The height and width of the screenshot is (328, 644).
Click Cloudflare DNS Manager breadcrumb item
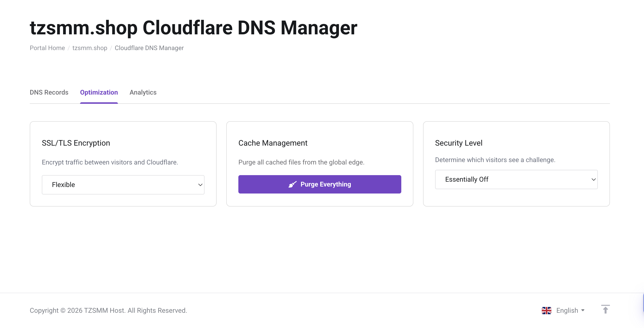pos(149,48)
